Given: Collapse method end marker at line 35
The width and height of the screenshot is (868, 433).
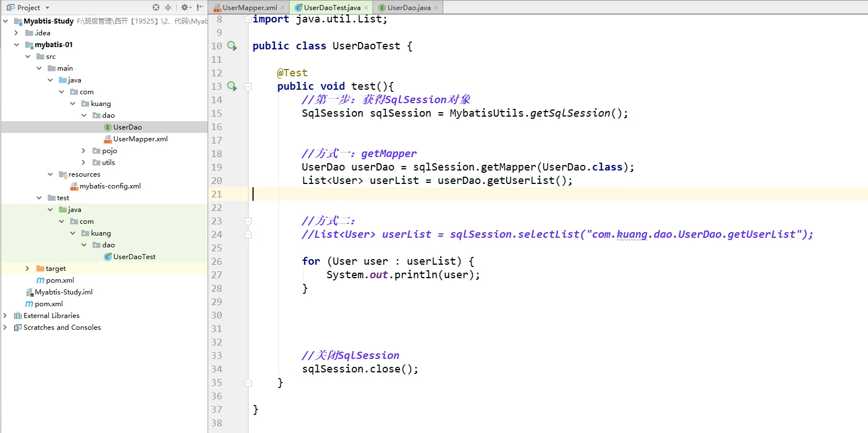Looking at the screenshot, I should pos(248,383).
